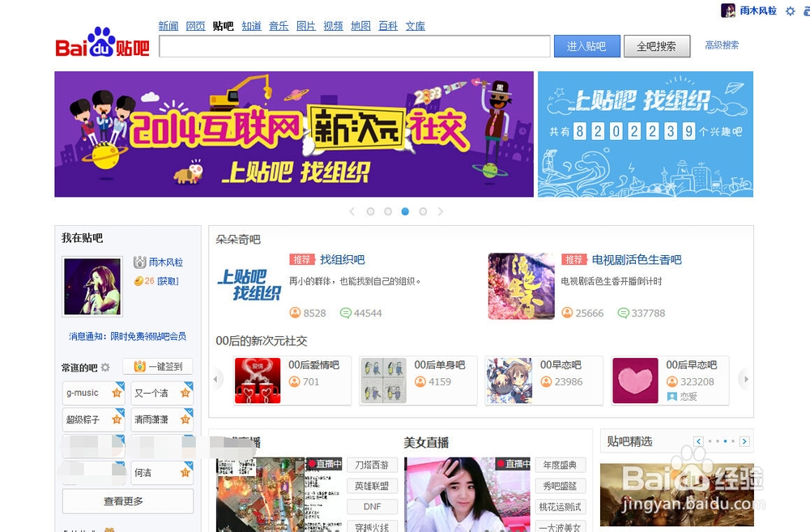Image resolution: width=810 pixels, height=532 pixels.
Task: Open 活色生香 drama poster thumbnail
Action: [521, 286]
